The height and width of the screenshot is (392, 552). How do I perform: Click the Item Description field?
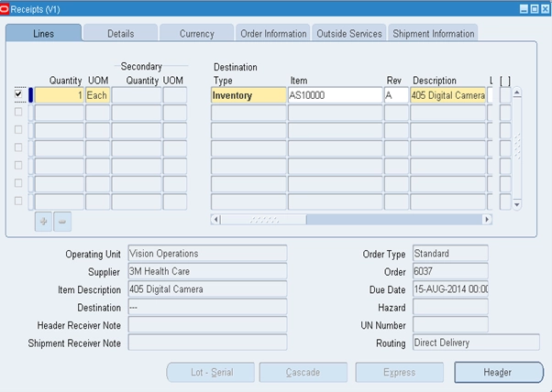coord(208,289)
